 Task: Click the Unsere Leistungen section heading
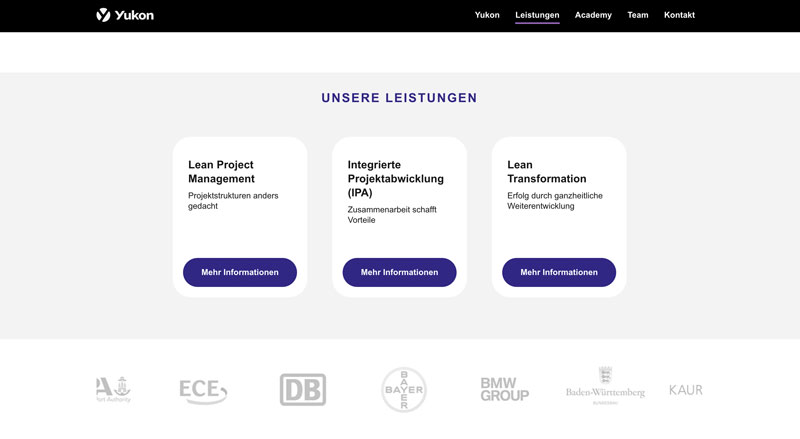[399, 98]
